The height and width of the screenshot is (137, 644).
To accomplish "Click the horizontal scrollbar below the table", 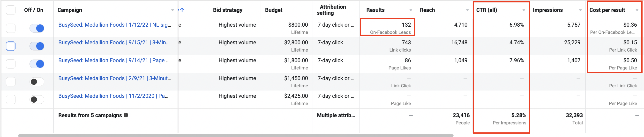I will 235,136.
